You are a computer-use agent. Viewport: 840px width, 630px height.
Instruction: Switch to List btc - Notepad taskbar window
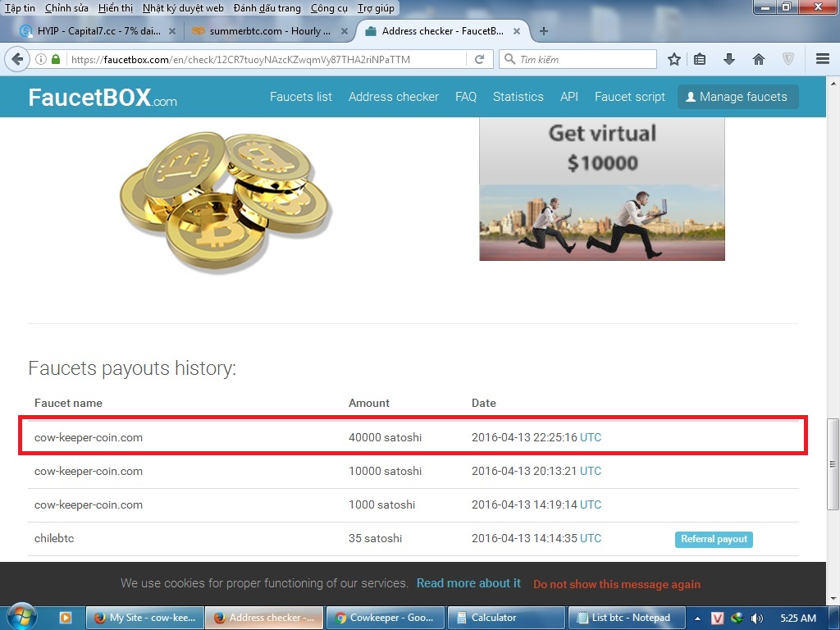[626, 618]
